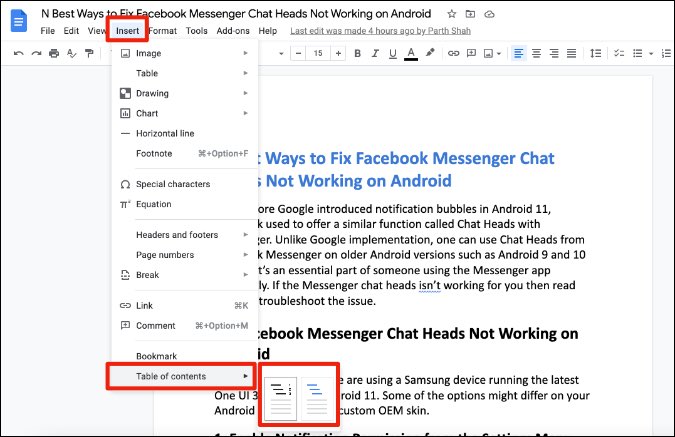
Task: Justify text alignment
Action: click(x=571, y=53)
